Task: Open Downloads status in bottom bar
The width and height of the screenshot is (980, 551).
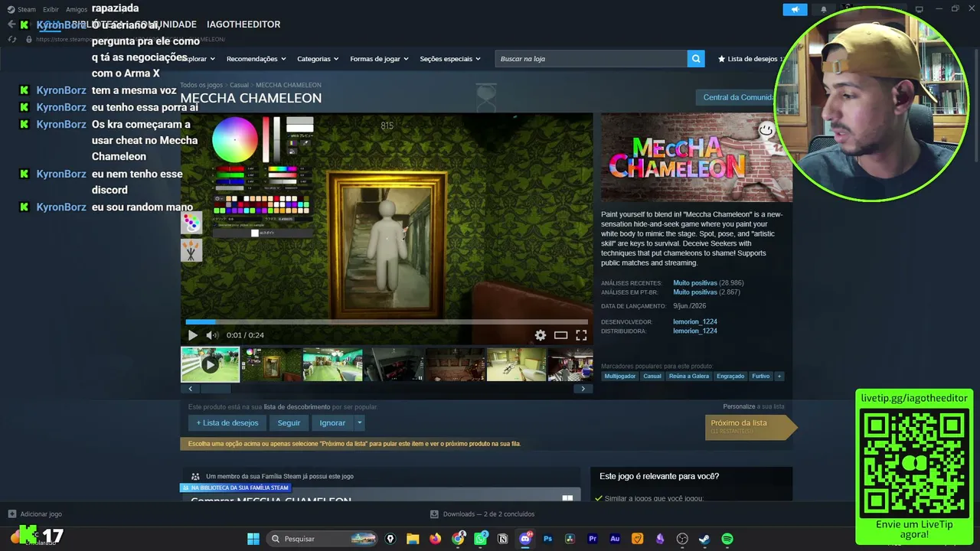Action: coord(482,514)
